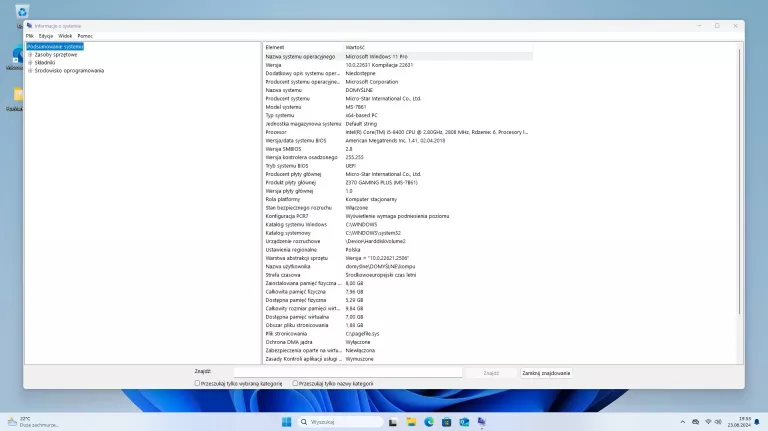Select the Nazwa użytkownika row
This screenshot has width=768, height=431.
(x=398, y=266)
